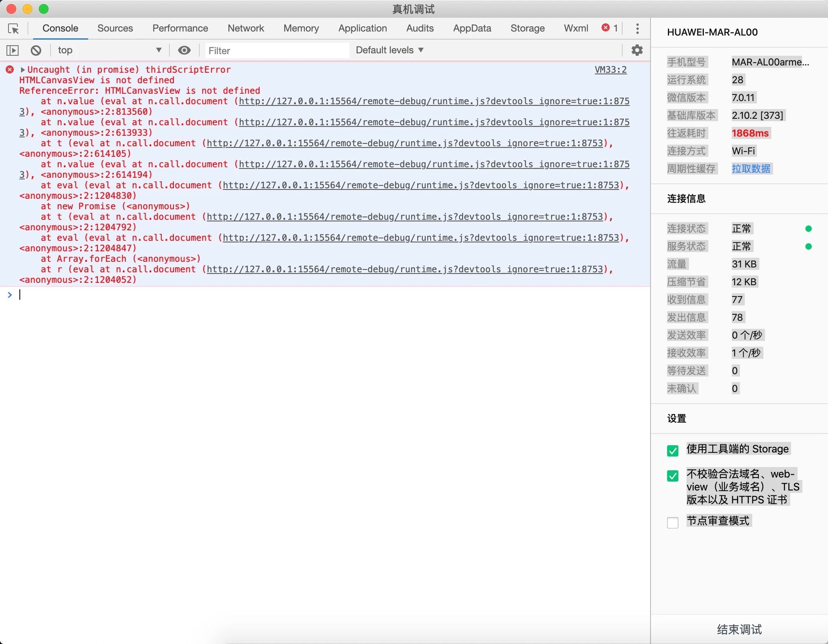
Task: Uncheck the 不校验合法域名 checkbox
Action: click(673, 476)
